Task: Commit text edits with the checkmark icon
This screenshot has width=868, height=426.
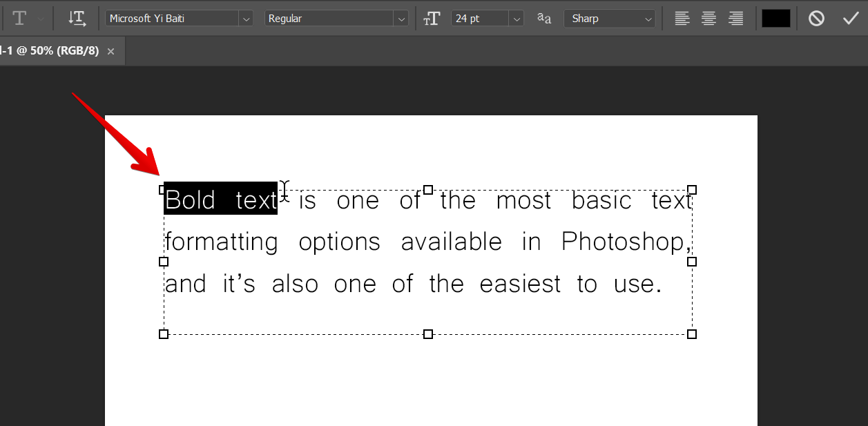Action: tap(851, 18)
